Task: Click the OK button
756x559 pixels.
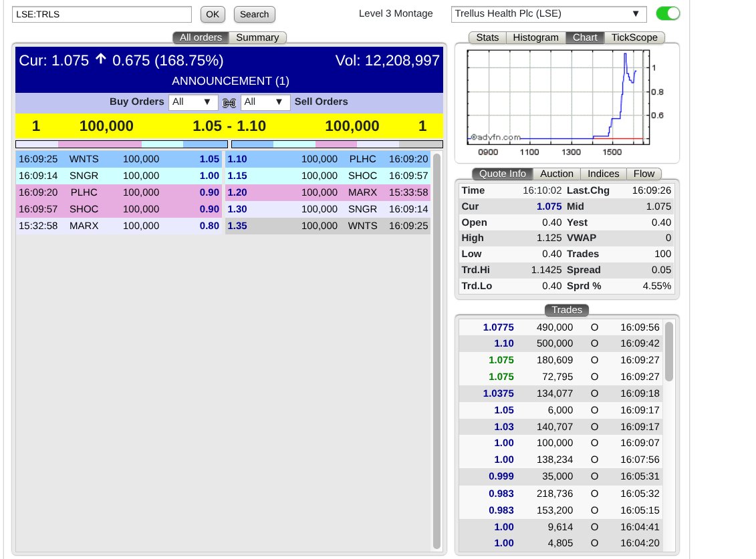Action: [213, 15]
